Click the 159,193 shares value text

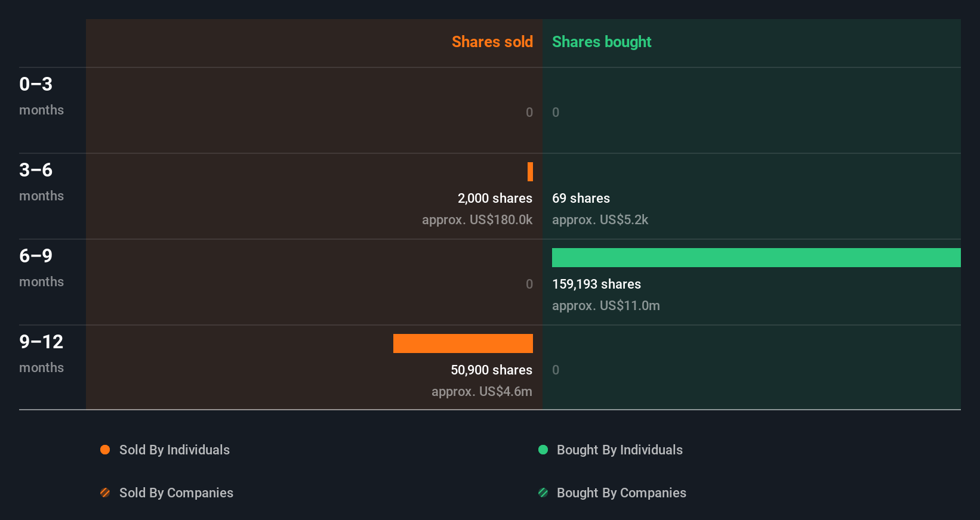coord(596,284)
